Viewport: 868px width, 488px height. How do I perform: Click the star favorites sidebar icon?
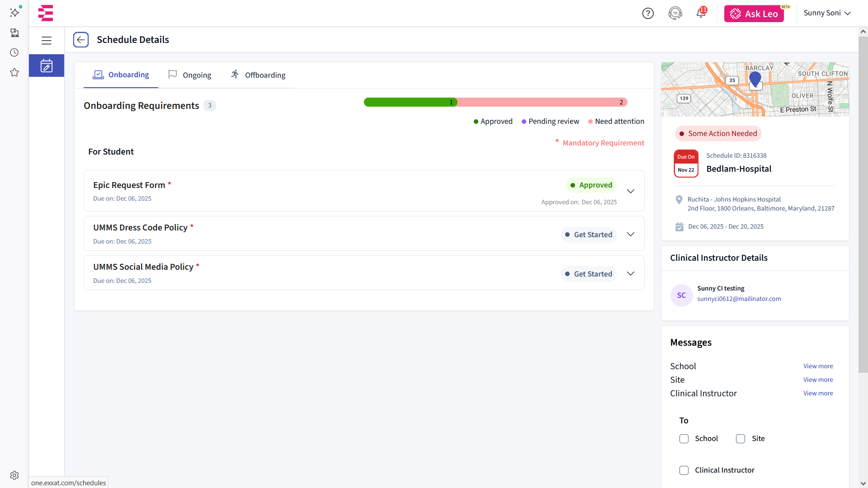[x=14, y=73]
